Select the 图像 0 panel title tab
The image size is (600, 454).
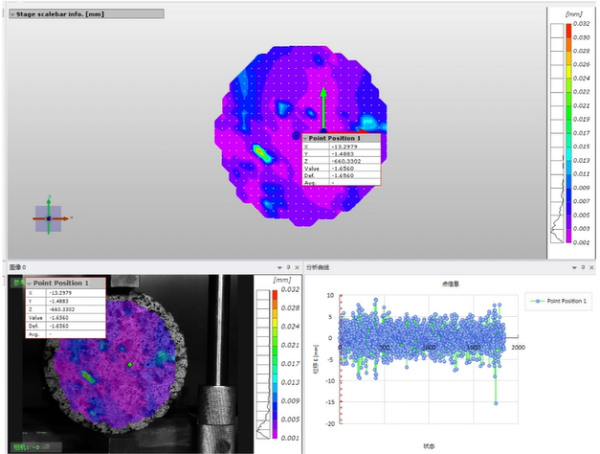[x=18, y=269]
